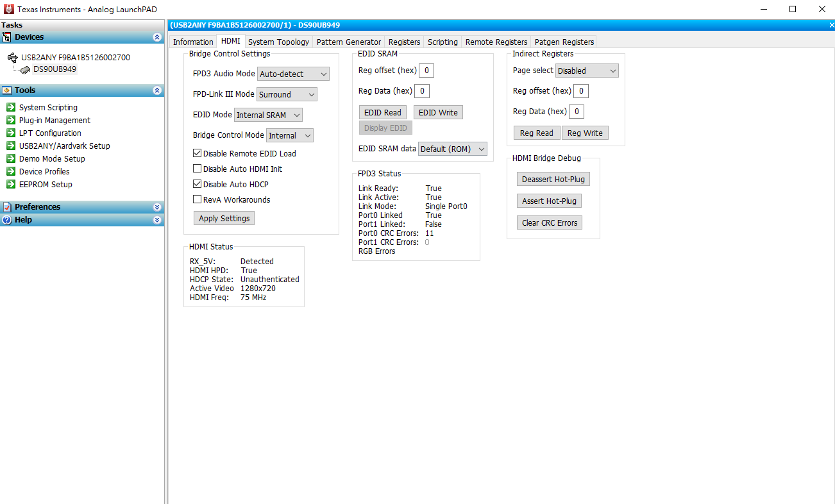The image size is (835, 504).
Task: Collapse the Tools panel using its chevron
Action: (x=157, y=90)
